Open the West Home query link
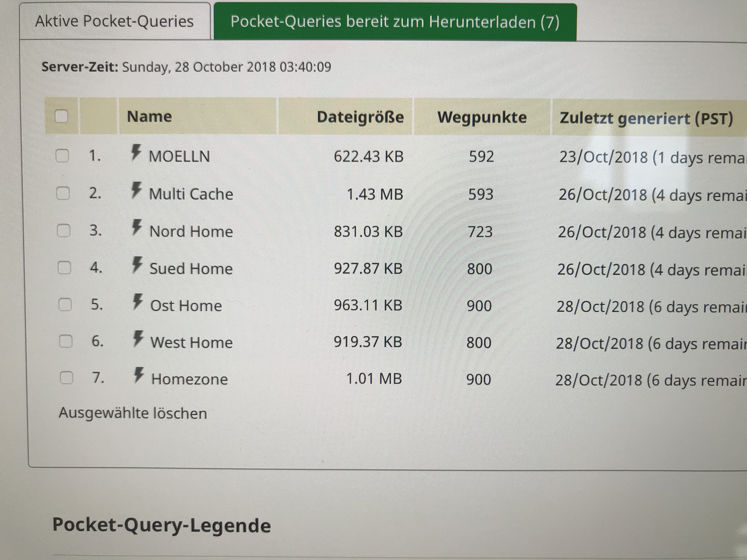Image resolution: width=747 pixels, height=560 pixels. click(x=192, y=343)
